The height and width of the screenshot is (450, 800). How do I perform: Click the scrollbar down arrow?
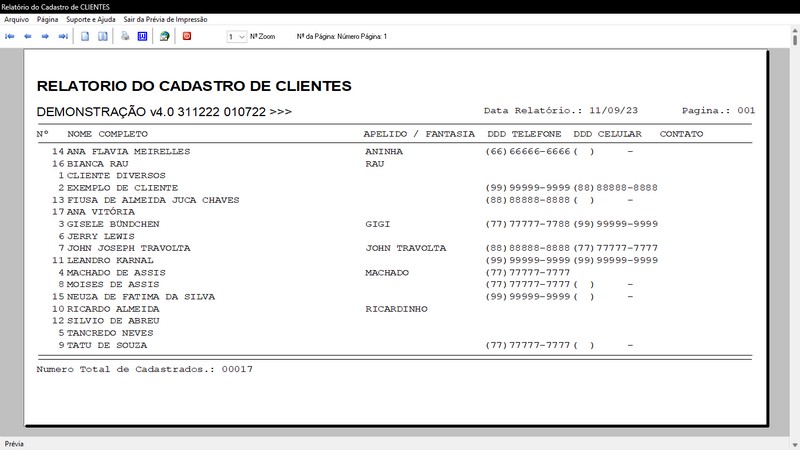[795, 445]
